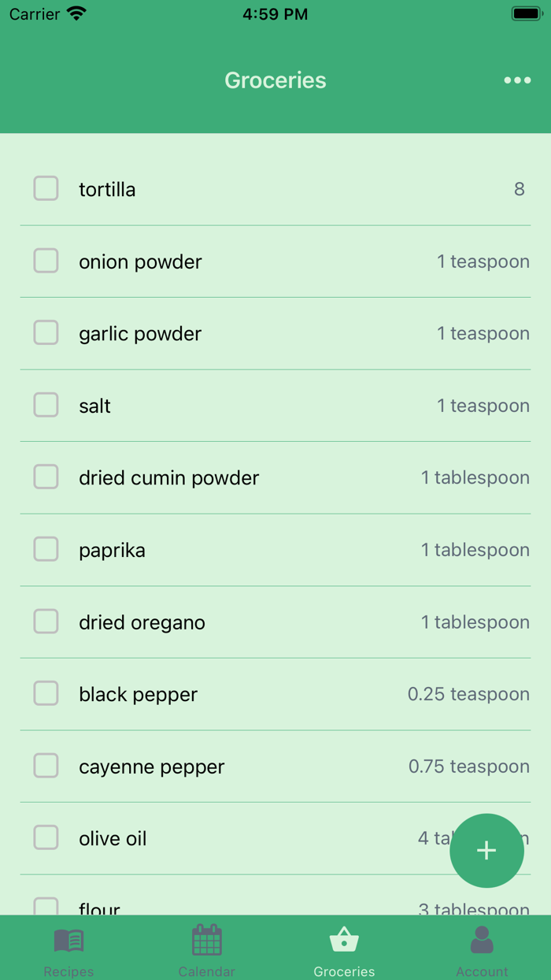The width and height of the screenshot is (551, 980).
Task: Select the cayenne pepper item
Action: coord(275,766)
